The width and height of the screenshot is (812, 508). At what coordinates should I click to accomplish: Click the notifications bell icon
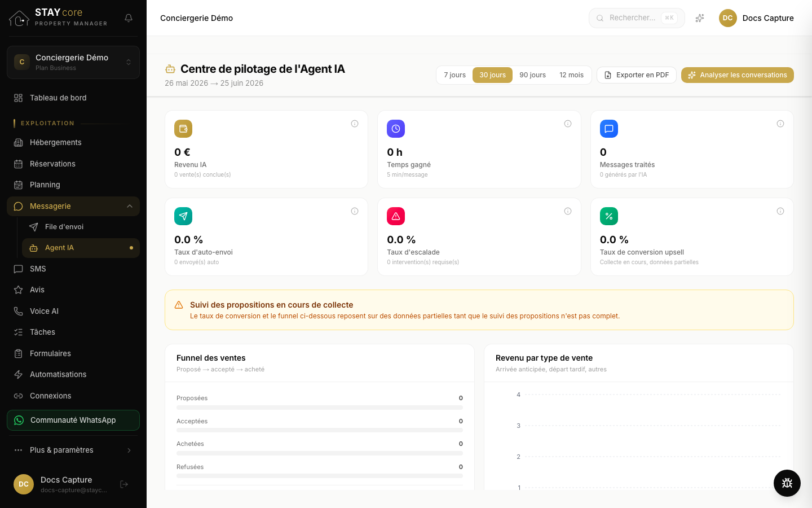pyautogui.click(x=129, y=18)
